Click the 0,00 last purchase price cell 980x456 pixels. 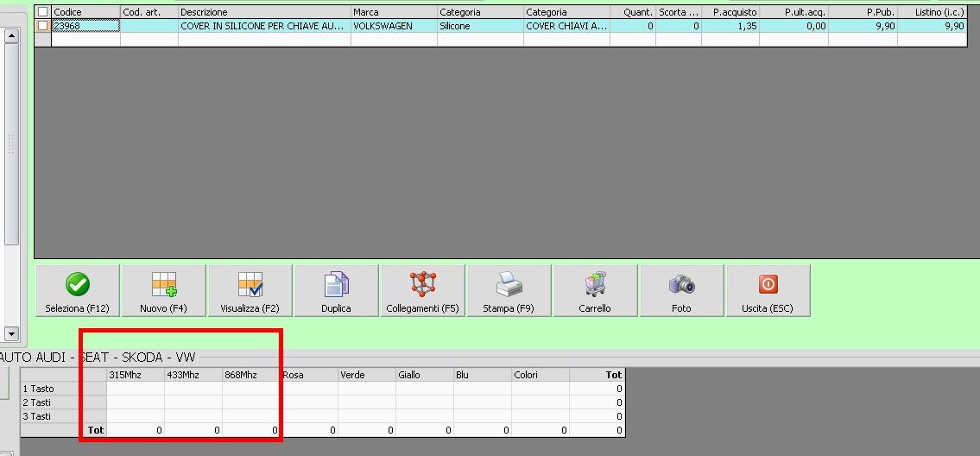[793, 26]
